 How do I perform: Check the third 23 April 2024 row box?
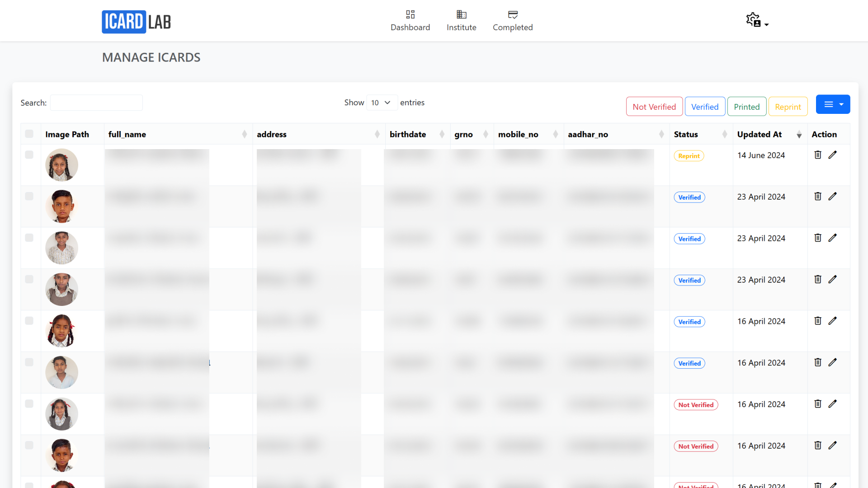(x=29, y=280)
